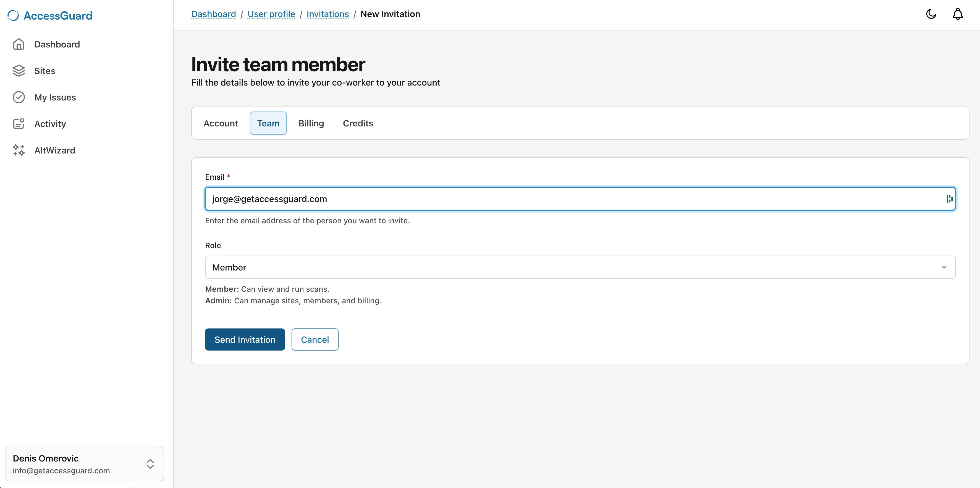Viewport: 980px width, 488px height.
Task: Open the Role dropdown showing Member
Action: [x=579, y=267]
